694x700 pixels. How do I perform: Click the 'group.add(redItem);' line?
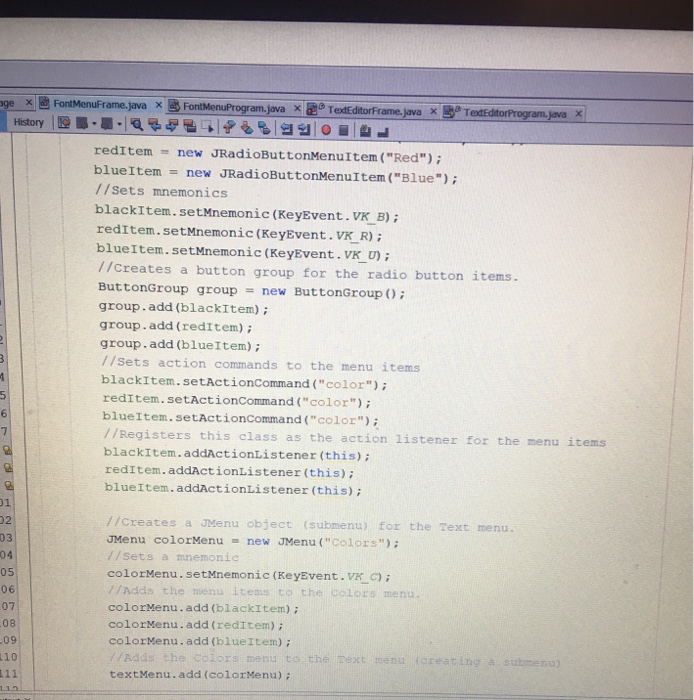point(176,326)
